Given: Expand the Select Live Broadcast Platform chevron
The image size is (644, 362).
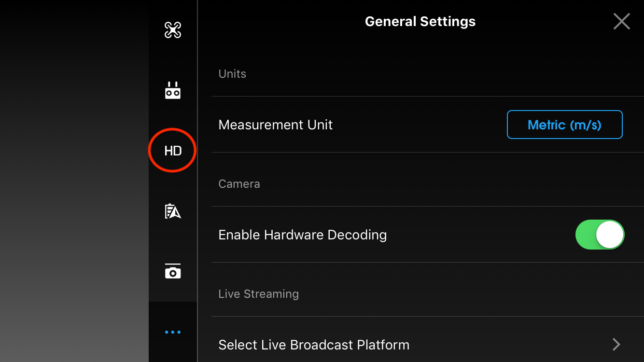Looking at the screenshot, I should 616,344.
